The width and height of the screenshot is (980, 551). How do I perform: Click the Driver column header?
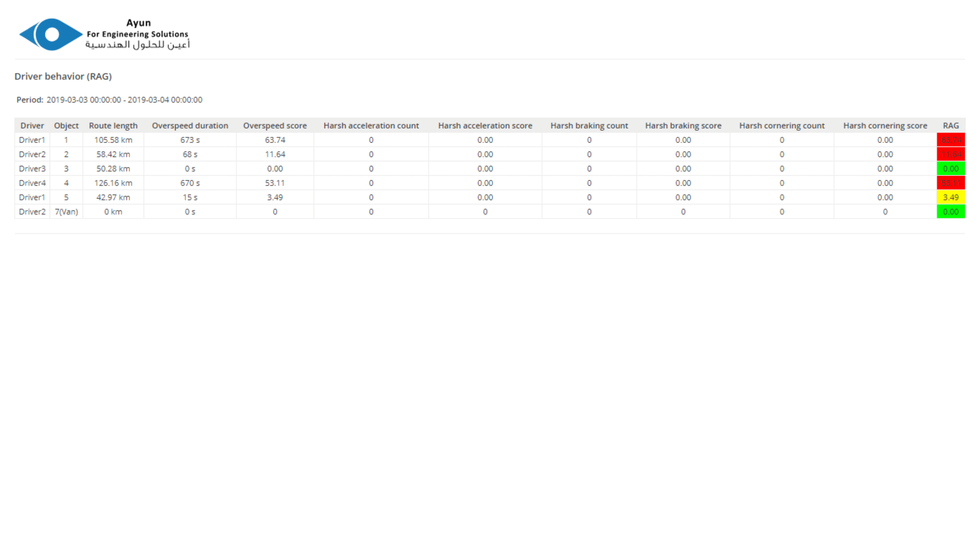click(x=32, y=126)
